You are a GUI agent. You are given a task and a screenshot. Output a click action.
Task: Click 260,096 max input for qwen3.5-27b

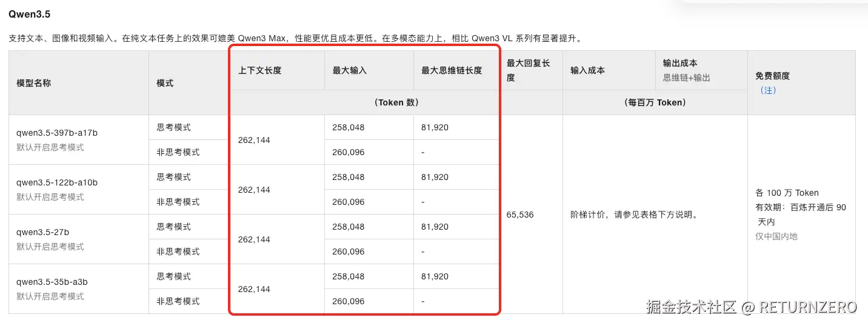[x=349, y=251]
